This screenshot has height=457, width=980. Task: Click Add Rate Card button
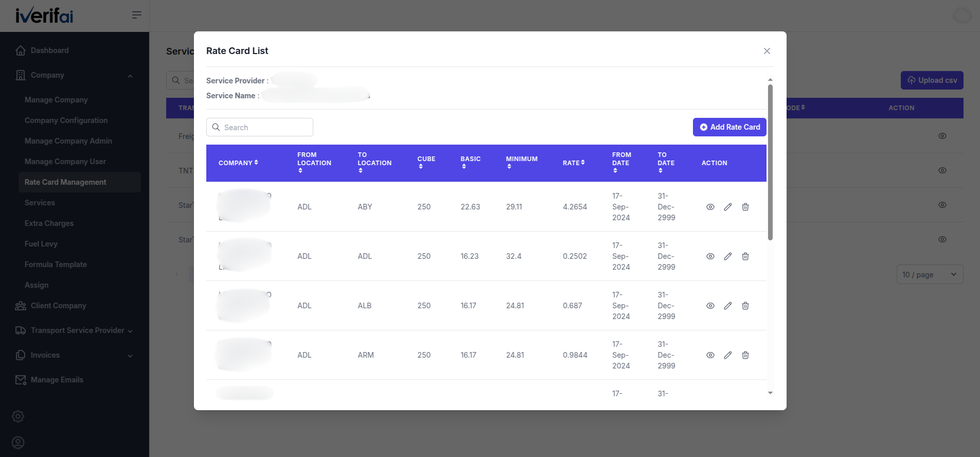[729, 127]
